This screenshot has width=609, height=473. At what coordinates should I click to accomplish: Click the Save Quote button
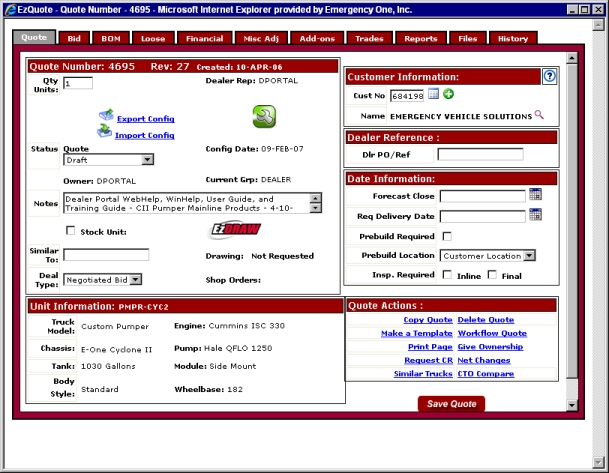[x=451, y=404]
